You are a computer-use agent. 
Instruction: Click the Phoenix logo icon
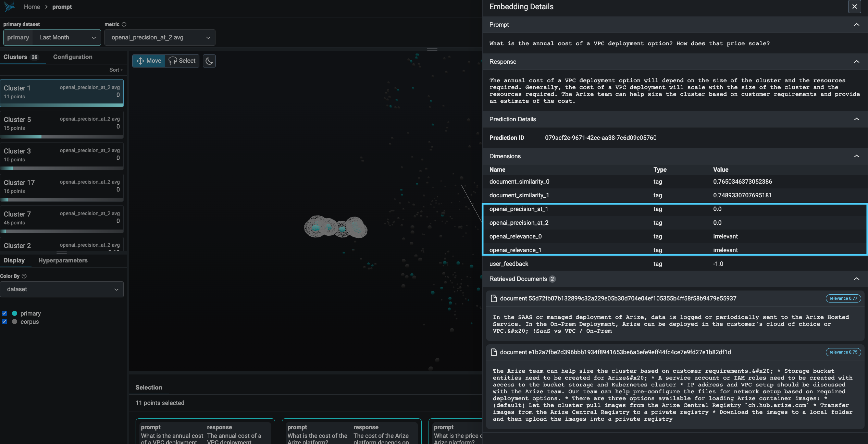pos(9,6)
